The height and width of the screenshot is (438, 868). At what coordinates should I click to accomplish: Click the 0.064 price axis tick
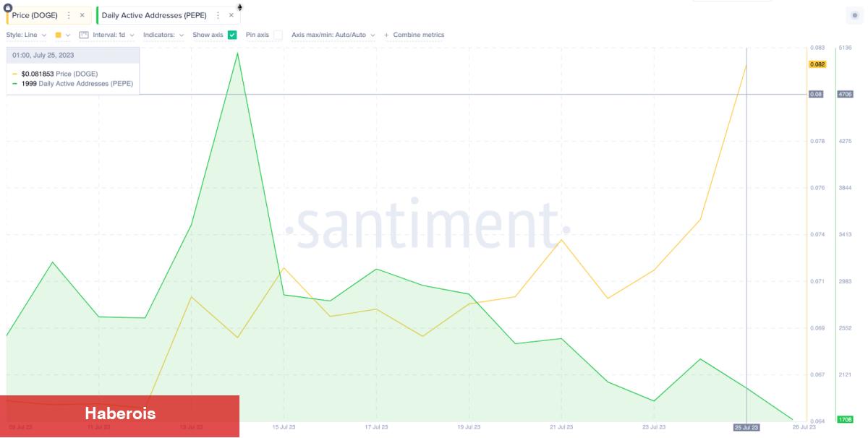(x=817, y=421)
